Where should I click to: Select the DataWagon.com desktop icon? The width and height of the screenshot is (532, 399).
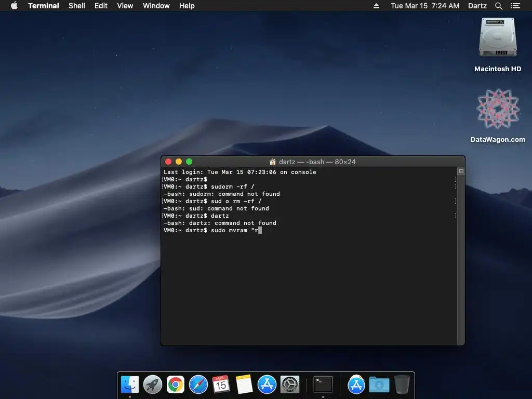498,109
